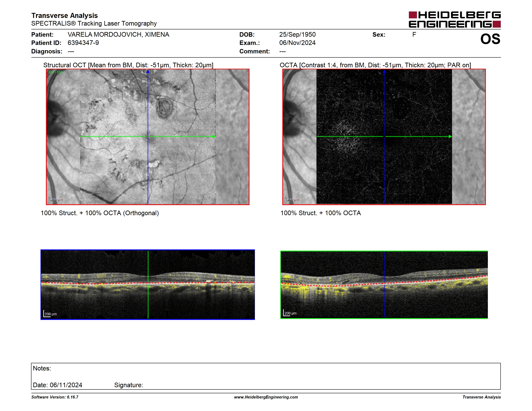The image size is (532, 411).
Task: Click the Comment field label
Action: pyautogui.click(x=255, y=51)
